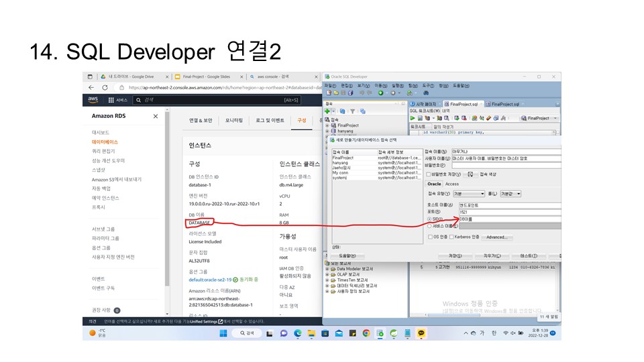Click the Mail icon on the taskbar
Screen dimensions: 644x362
339,333
